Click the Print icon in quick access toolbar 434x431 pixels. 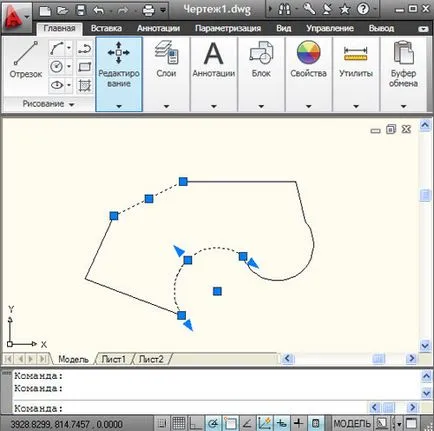[x=148, y=10]
